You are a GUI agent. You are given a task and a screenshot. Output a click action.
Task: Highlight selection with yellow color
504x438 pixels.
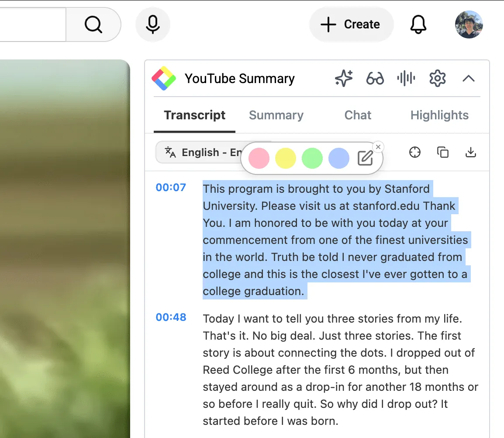pos(286,158)
